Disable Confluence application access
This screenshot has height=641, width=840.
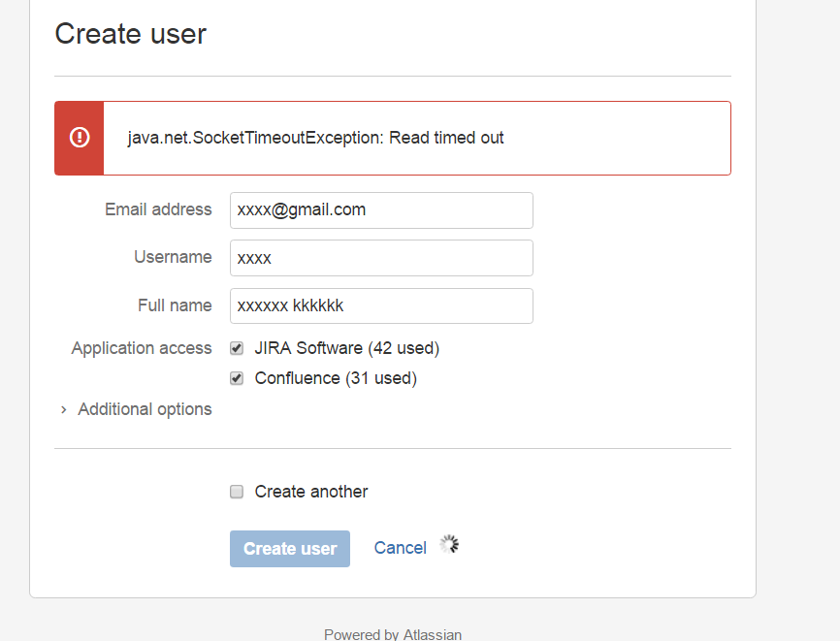(x=236, y=377)
